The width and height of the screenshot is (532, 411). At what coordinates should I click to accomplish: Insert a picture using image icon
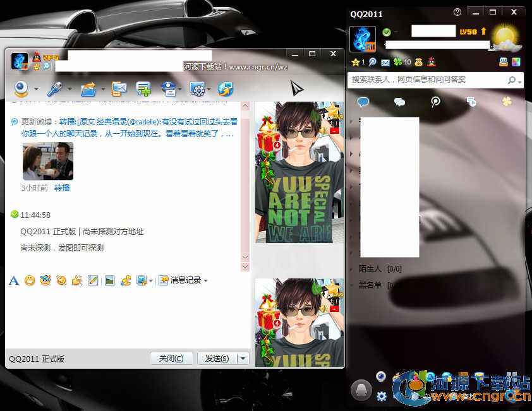tap(109, 280)
